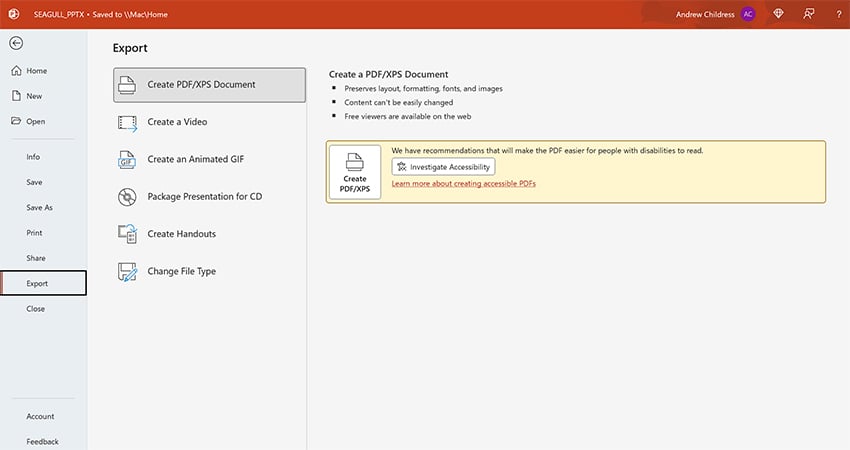Click the Package Presentation for CD disc icon
The height and width of the screenshot is (450, 850).
tap(127, 197)
